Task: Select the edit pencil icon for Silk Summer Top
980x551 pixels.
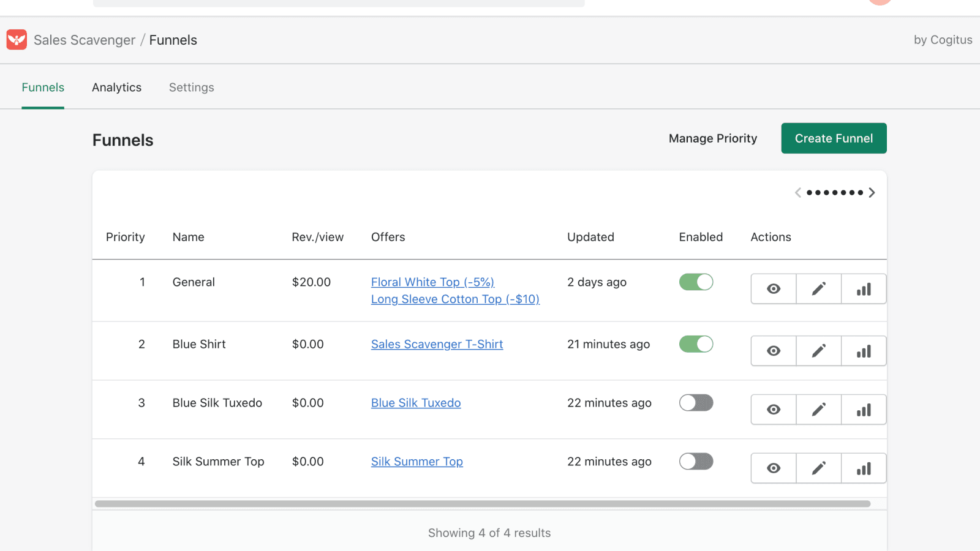Action: 818,468
